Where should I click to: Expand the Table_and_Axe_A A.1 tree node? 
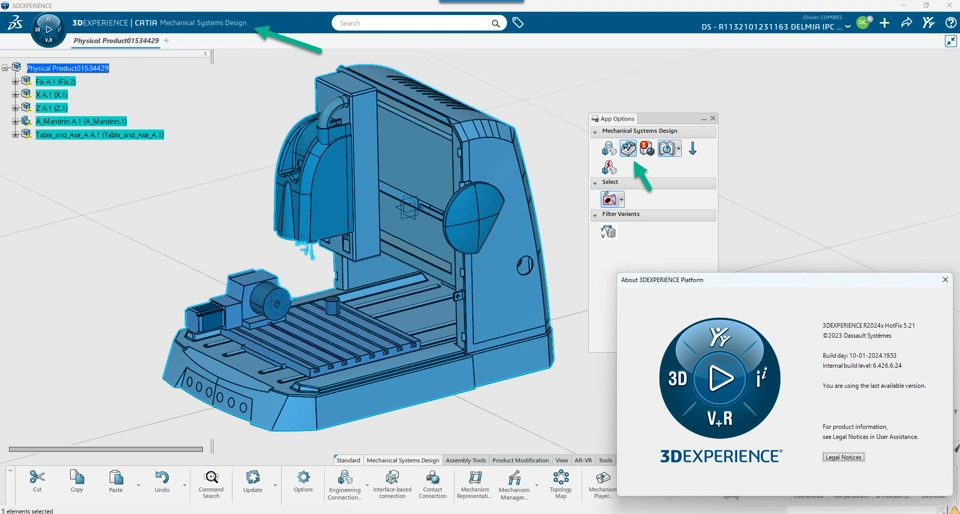point(15,134)
